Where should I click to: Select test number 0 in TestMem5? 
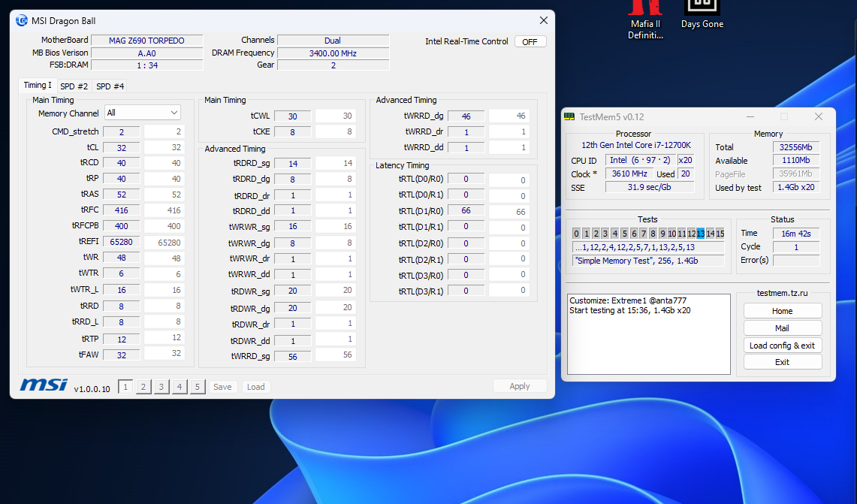pyautogui.click(x=577, y=234)
